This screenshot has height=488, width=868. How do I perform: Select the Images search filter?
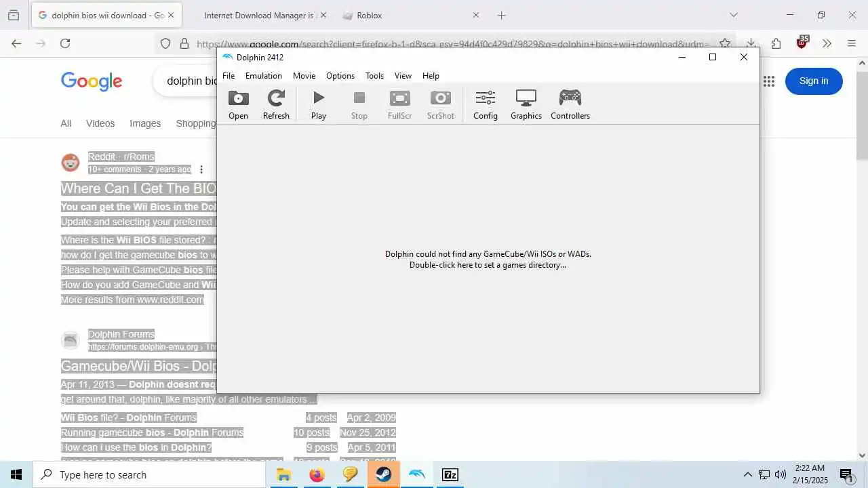coord(145,123)
